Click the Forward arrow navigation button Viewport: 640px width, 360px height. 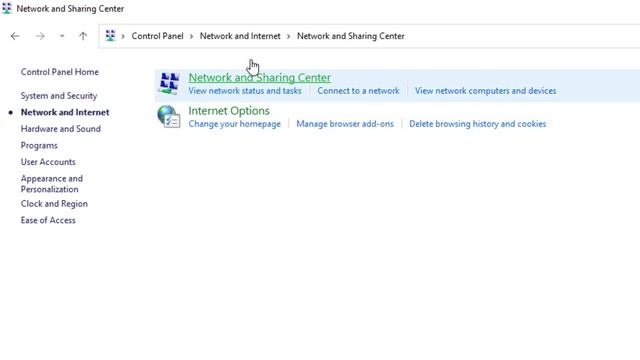(x=40, y=36)
